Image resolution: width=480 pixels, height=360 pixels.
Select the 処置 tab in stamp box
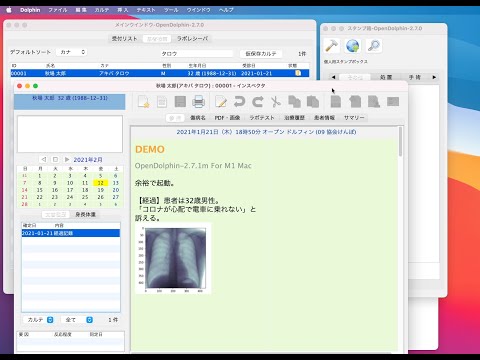386,77
